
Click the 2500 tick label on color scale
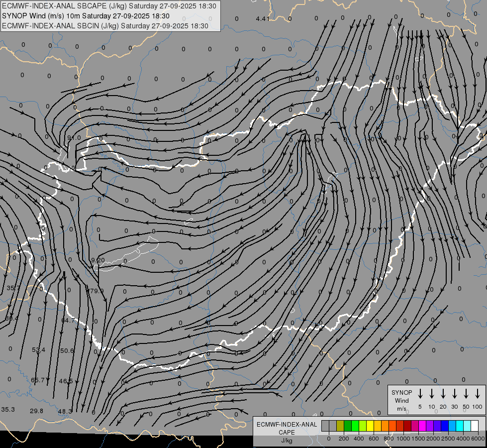tap(448, 439)
